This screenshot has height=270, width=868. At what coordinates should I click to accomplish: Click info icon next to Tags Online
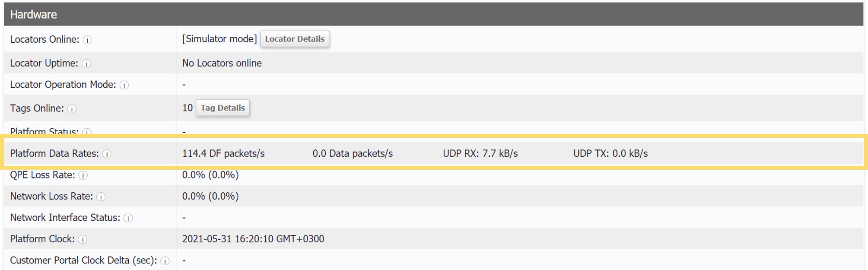pyautogui.click(x=72, y=109)
